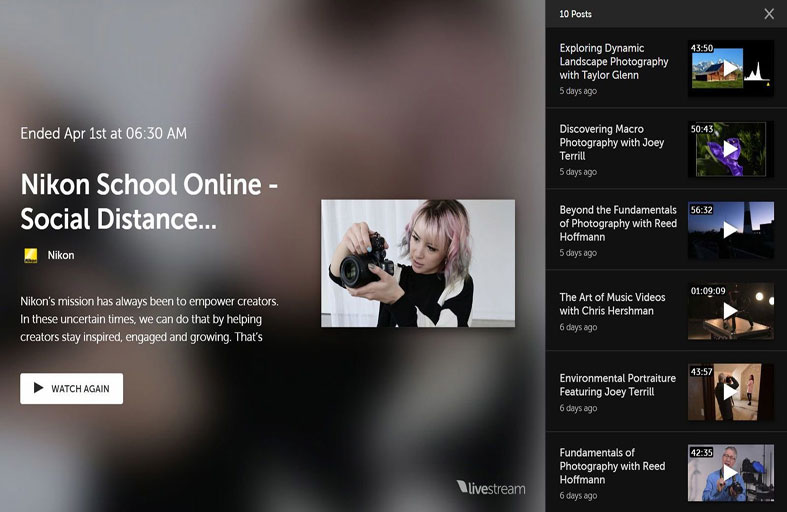The width and height of the screenshot is (787, 512).
Task: Play The Art of Music Videos thumbnail
Action: pyautogui.click(x=730, y=311)
